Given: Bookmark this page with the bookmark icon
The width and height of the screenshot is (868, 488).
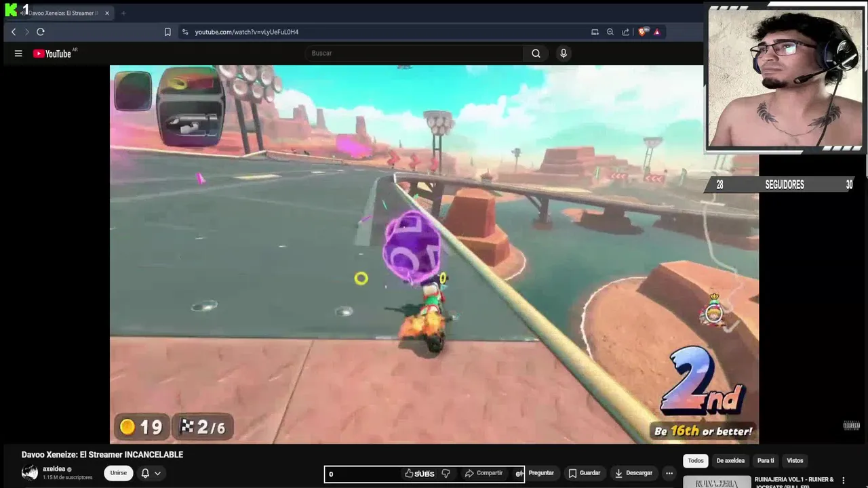Looking at the screenshot, I should (167, 32).
